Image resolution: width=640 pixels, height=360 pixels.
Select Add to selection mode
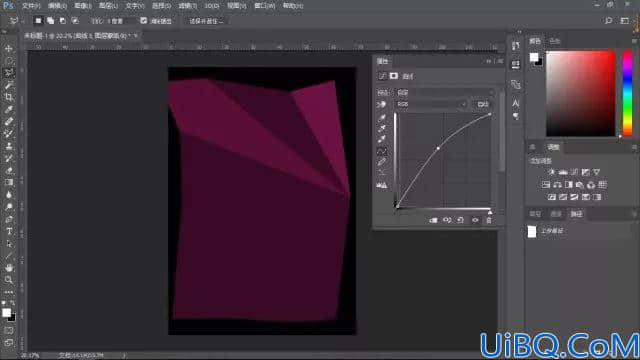pos(50,20)
